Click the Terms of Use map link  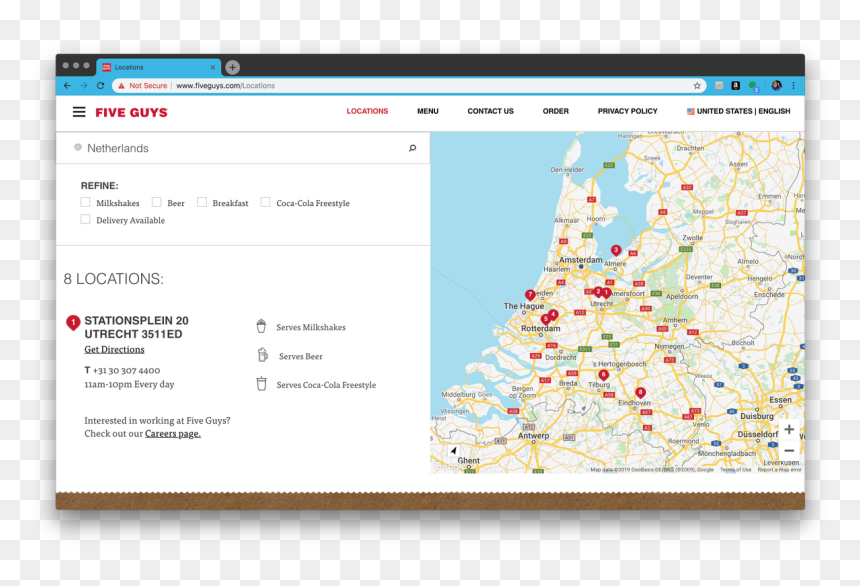pyautogui.click(x=735, y=470)
